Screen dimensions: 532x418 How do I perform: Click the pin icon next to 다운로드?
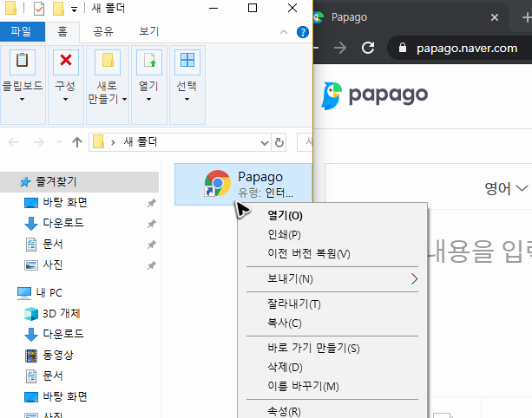(151, 224)
